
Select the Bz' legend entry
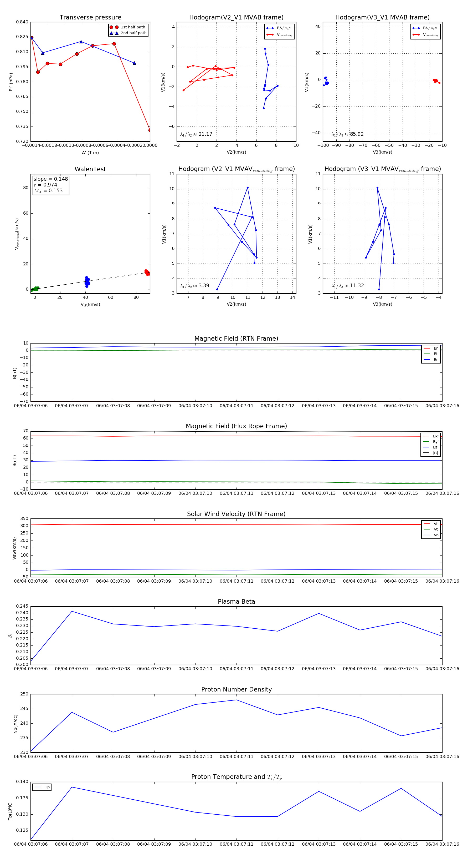(431, 447)
